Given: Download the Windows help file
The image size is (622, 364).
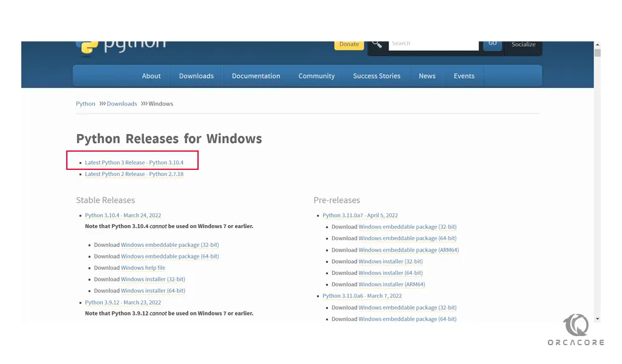Looking at the screenshot, I should tap(143, 268).
